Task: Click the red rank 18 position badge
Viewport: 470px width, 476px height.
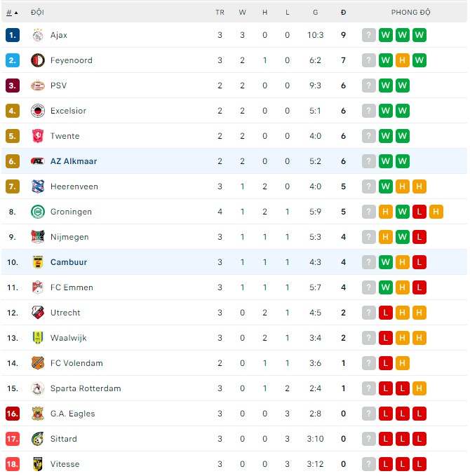Action: point(13,464)
